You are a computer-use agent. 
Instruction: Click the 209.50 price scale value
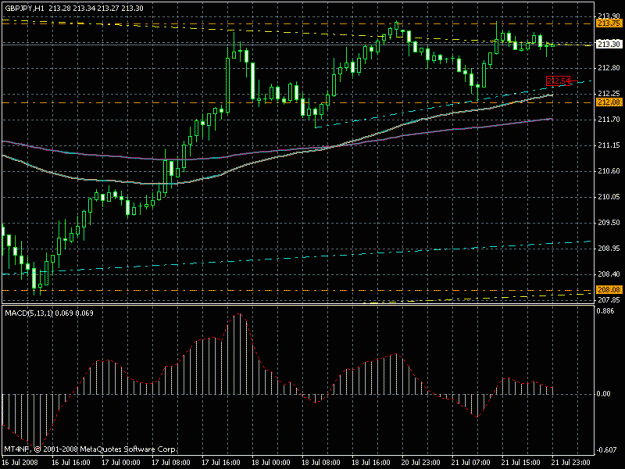point(609,223)
